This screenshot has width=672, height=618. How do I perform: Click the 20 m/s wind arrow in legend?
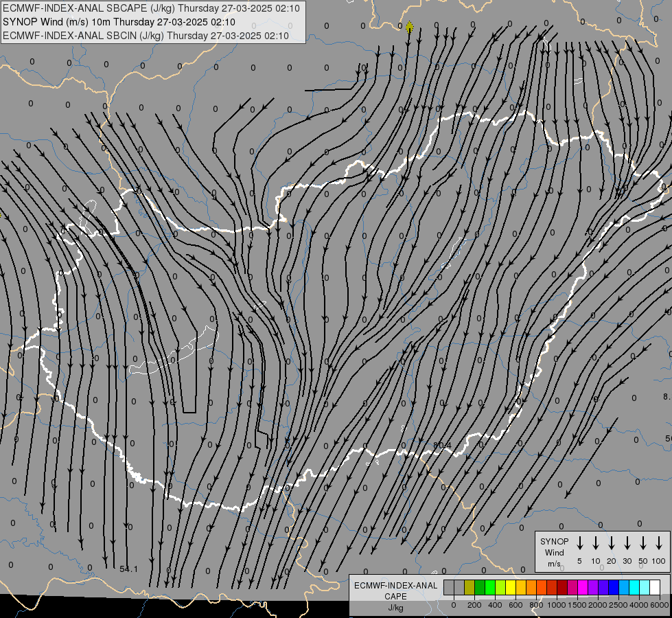(611, 543)
